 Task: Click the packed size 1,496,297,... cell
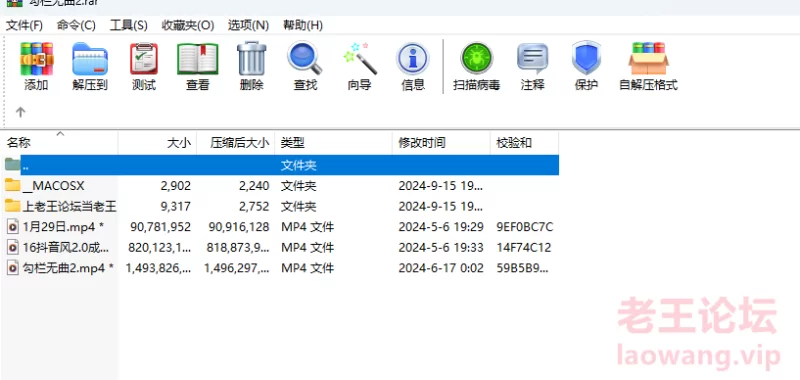[x=237, y=268]
